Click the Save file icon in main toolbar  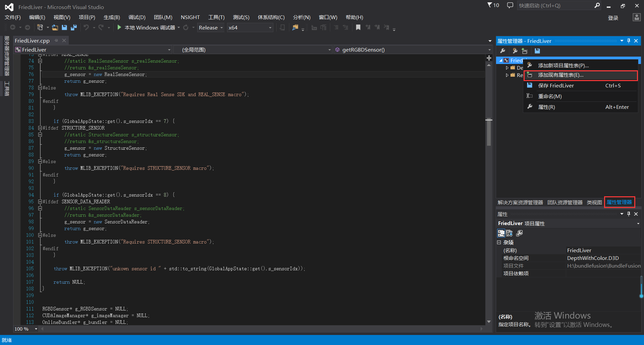click(x=64, y=27)
